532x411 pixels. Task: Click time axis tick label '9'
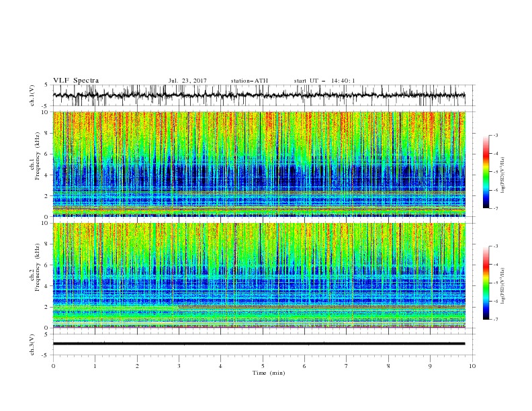(x=430, y=366)
